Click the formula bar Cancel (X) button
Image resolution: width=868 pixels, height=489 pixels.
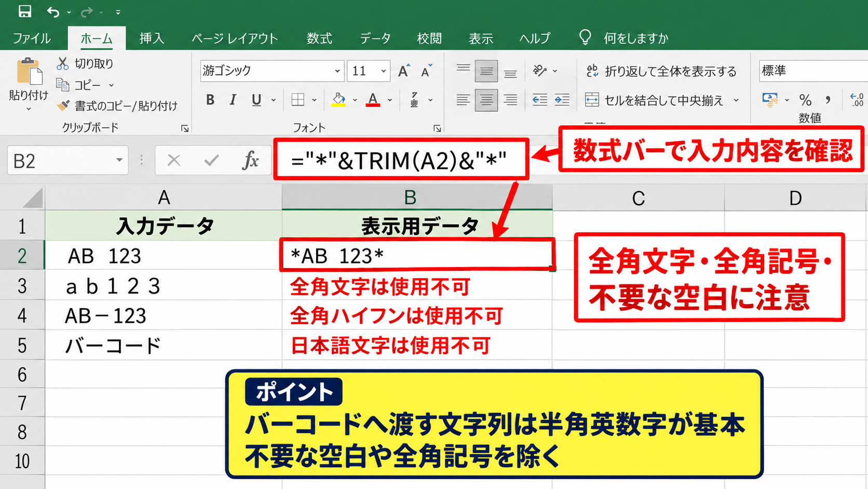pos(174,161)
